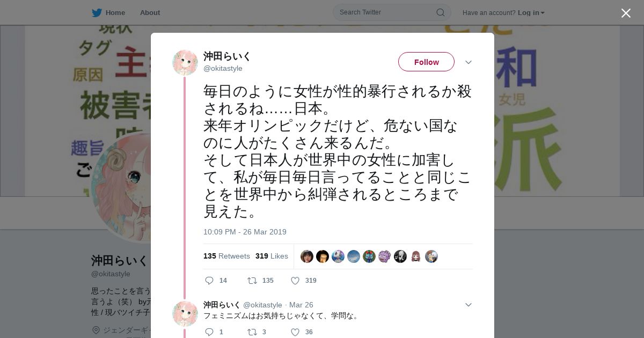Screen dimensions: 644x338
Task: Like the Mar 26 tweet with 36 likes
Action: pyautogui.click(x=295, y=332)
